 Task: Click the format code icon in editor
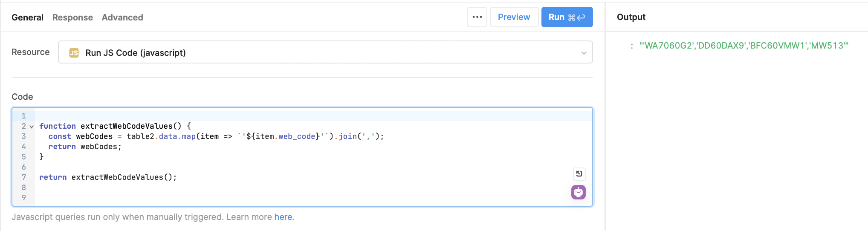tap(579, 173)
